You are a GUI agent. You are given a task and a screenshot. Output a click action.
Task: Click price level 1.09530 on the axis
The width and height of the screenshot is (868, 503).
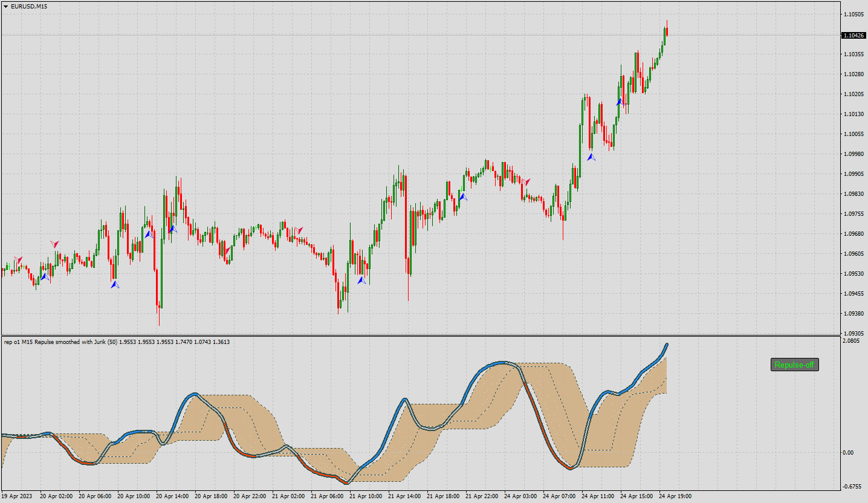[x=853, y=274]
